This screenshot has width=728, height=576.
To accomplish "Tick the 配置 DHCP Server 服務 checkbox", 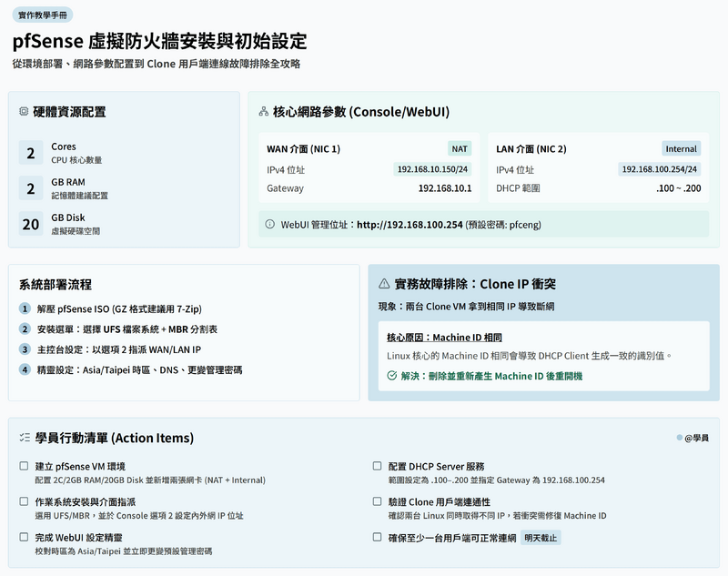I will [378, 466].
